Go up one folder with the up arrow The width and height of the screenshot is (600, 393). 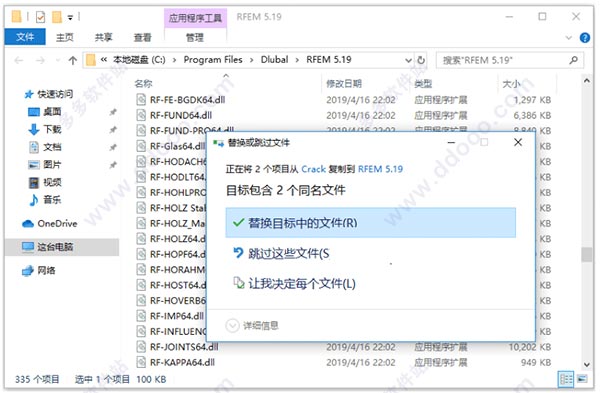(x=72, y=60)
